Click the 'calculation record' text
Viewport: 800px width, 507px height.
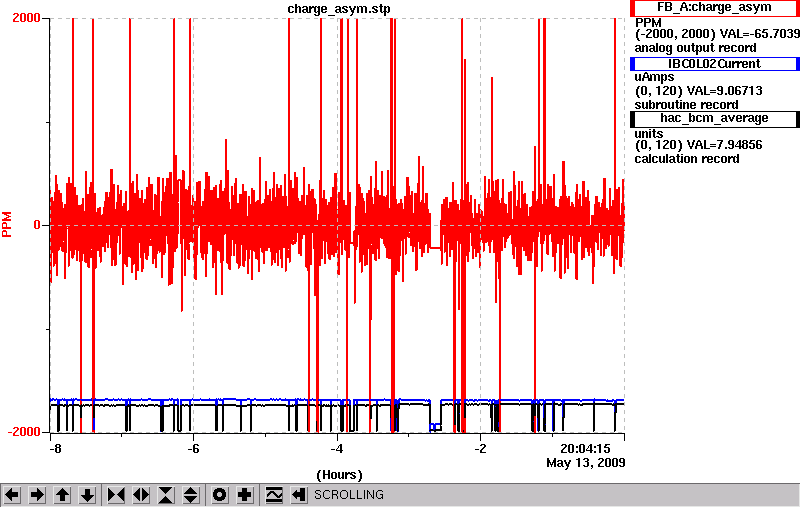coord(687,159)
